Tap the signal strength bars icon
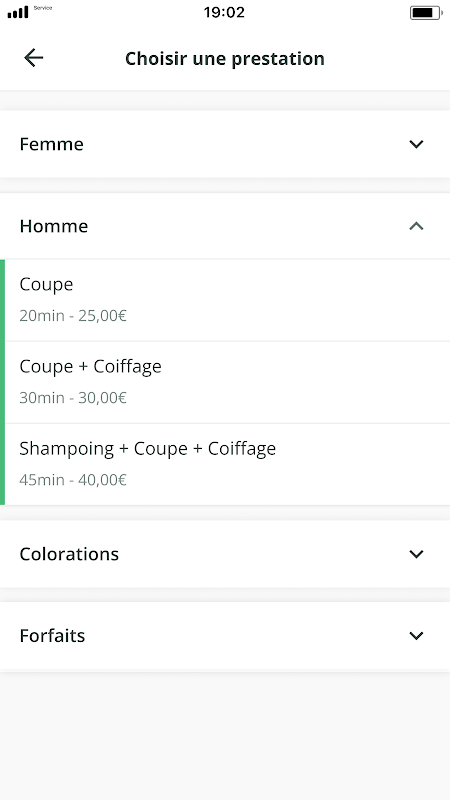 click(18, 12)
